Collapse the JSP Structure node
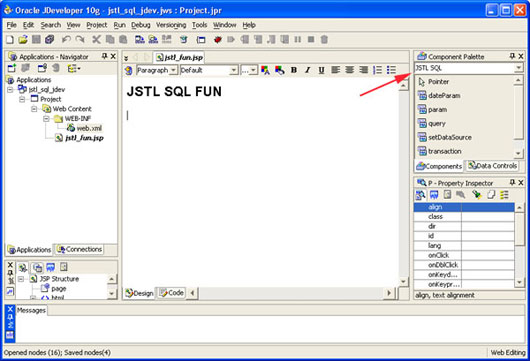 pos(21,279)
